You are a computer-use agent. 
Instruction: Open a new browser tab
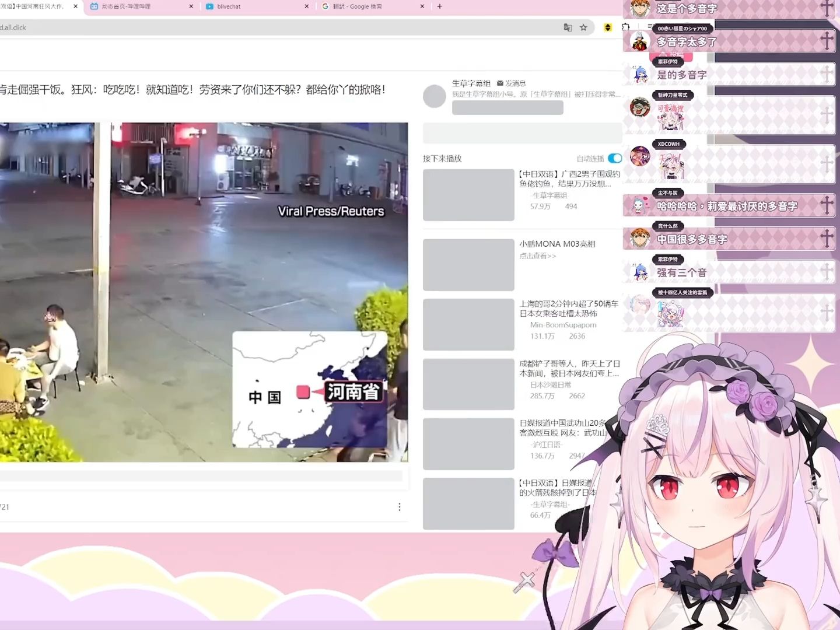click(440, 6)
